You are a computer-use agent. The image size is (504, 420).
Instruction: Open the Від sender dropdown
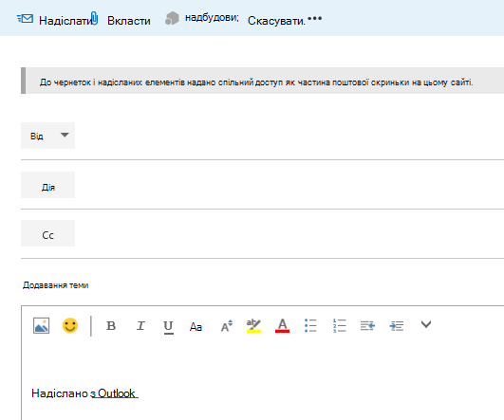(47, 136)
